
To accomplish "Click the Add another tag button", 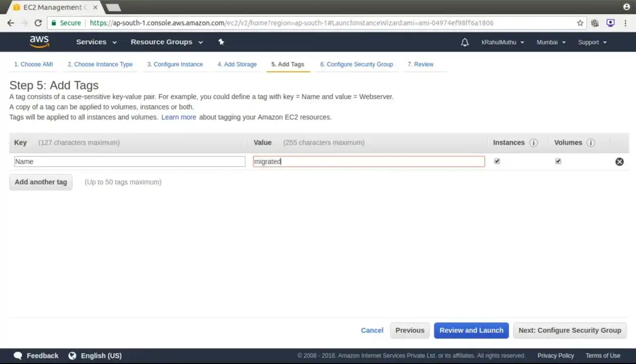I will 41,182.
